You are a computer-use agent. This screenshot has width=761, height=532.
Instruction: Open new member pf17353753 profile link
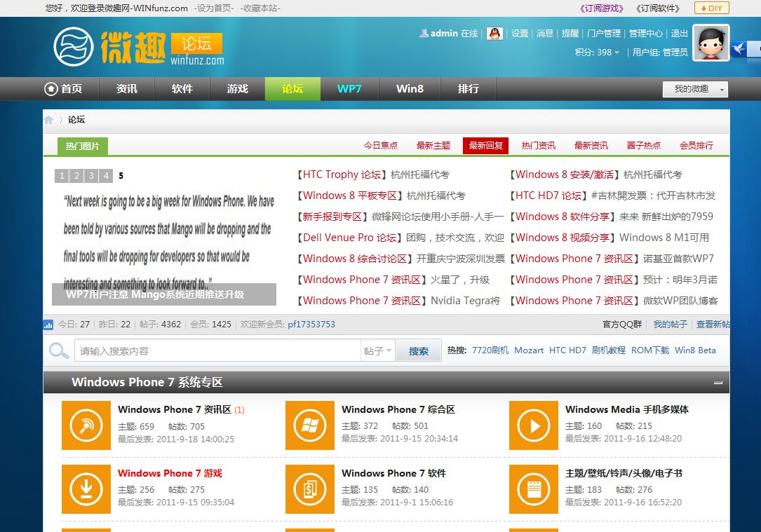coord(311,325)
